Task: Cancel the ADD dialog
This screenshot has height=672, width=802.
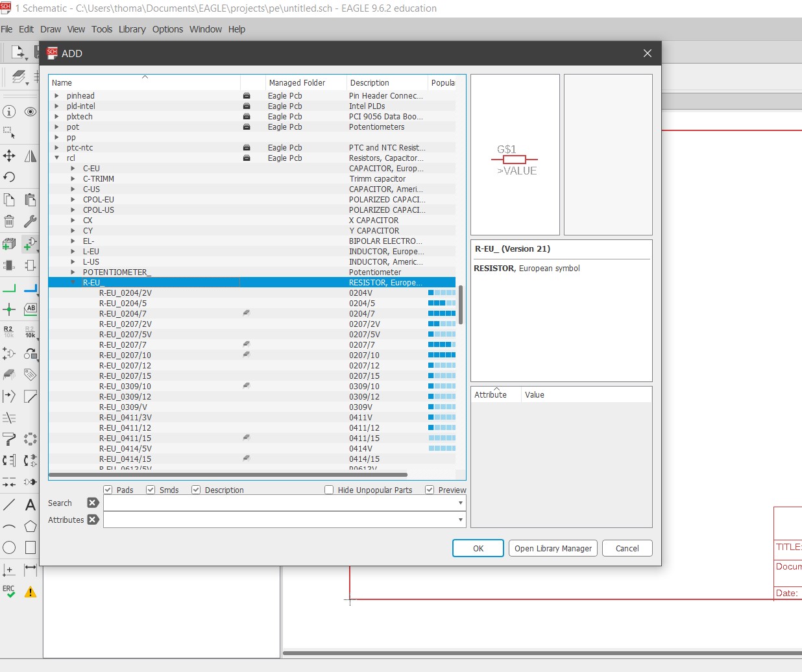Action: pyautogui.click(x=627, y=548)
